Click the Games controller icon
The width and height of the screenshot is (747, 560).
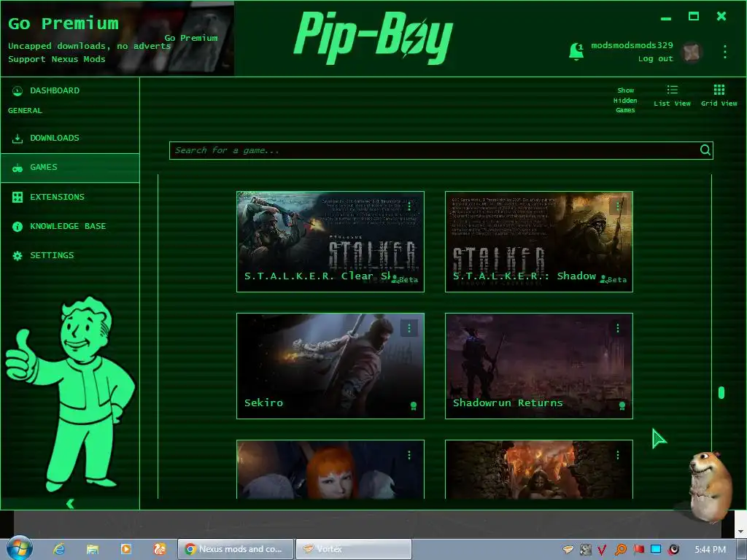click(x=18, y=168)
